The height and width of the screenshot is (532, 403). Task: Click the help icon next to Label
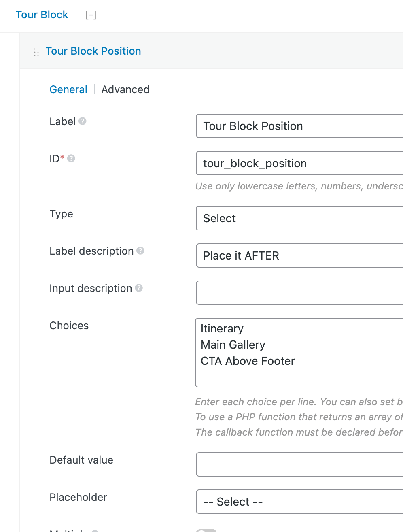(83, 121)
